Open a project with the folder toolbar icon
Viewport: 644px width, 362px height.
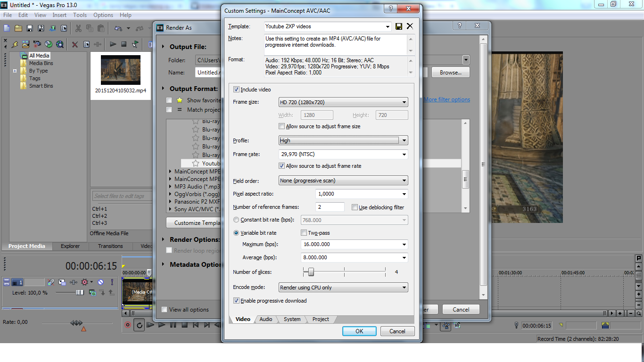click(18, 29)
